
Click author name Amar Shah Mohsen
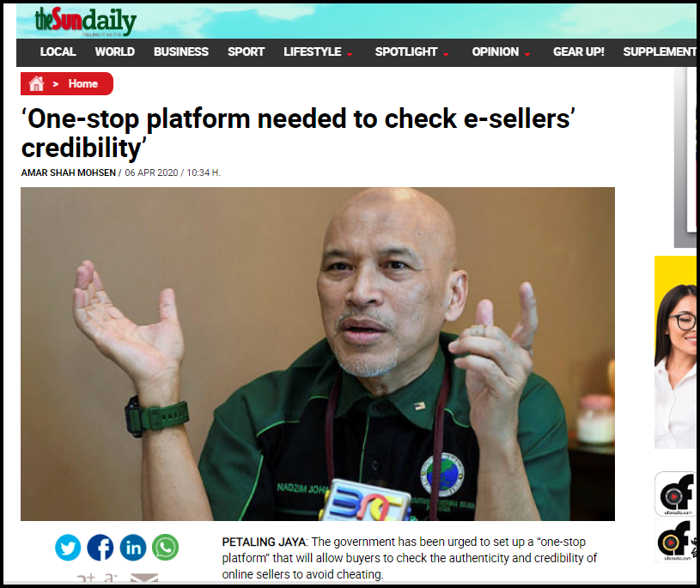tap(69, 173)
